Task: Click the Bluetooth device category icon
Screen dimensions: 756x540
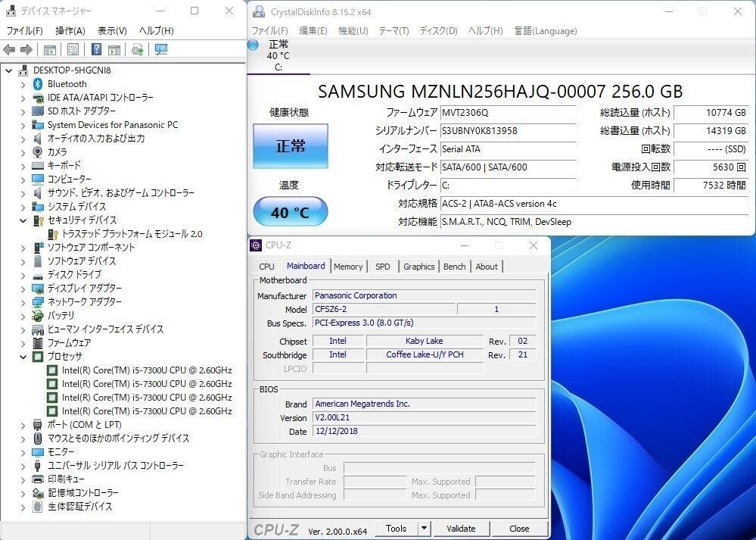Action: (x=38, y=84)
